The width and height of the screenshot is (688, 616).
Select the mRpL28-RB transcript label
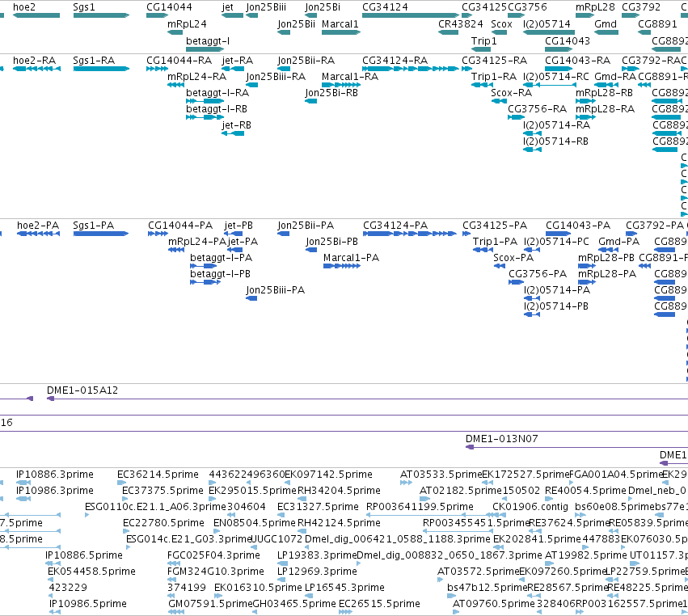(604, 93)
